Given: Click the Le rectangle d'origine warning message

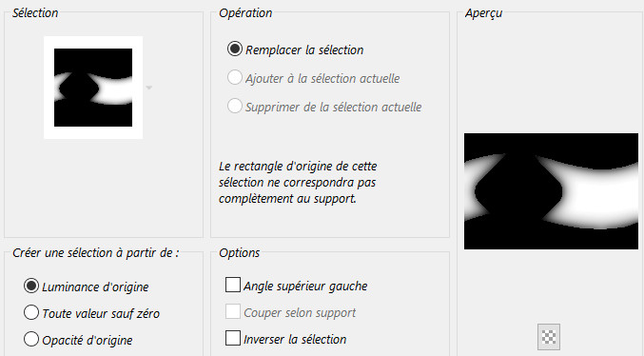Looking at the screenshot, I should click(x=298, y=183).
